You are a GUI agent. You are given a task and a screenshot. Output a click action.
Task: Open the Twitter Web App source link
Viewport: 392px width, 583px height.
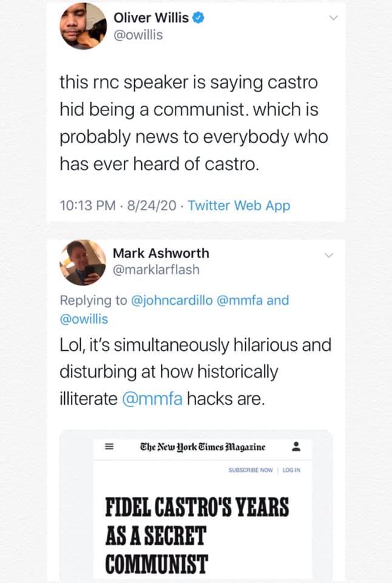pos(239,205)
